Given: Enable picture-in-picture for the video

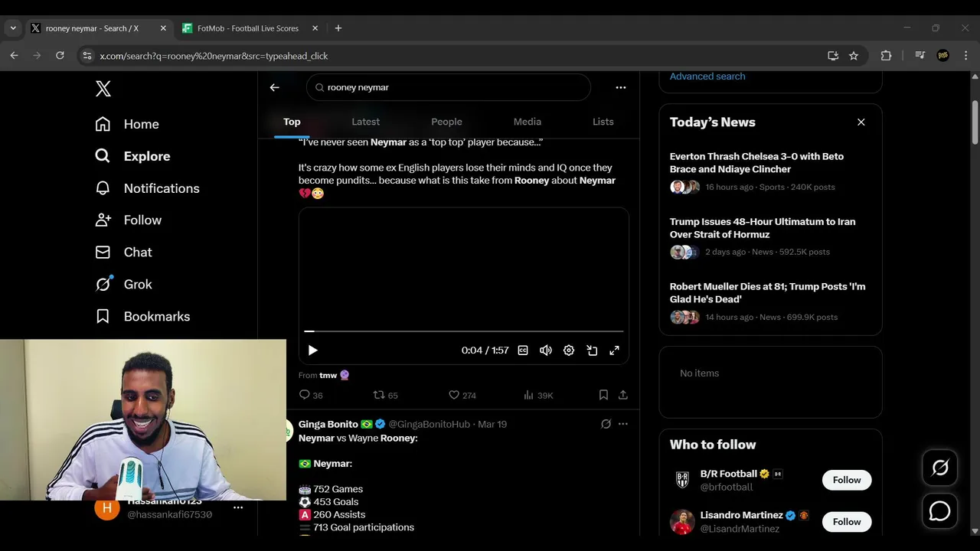Looking at the screenshot, I should coord(592,350).
